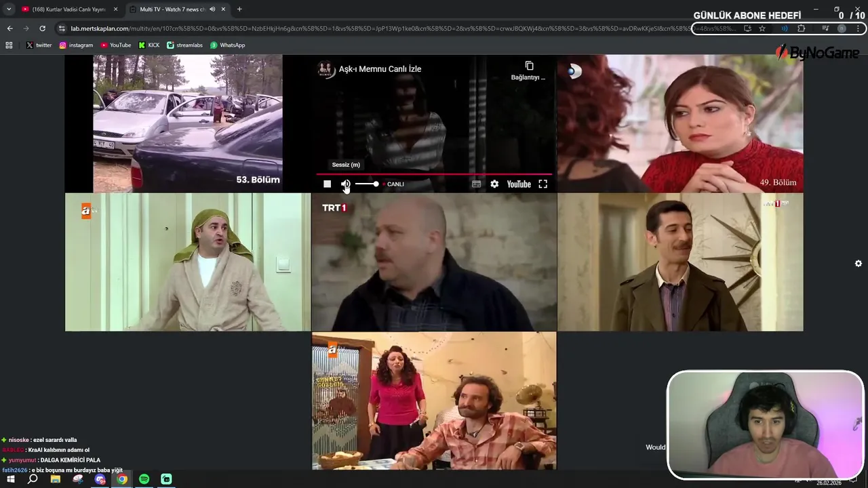
Task: Close the Multi TV tab
Action: pos(223,9)
